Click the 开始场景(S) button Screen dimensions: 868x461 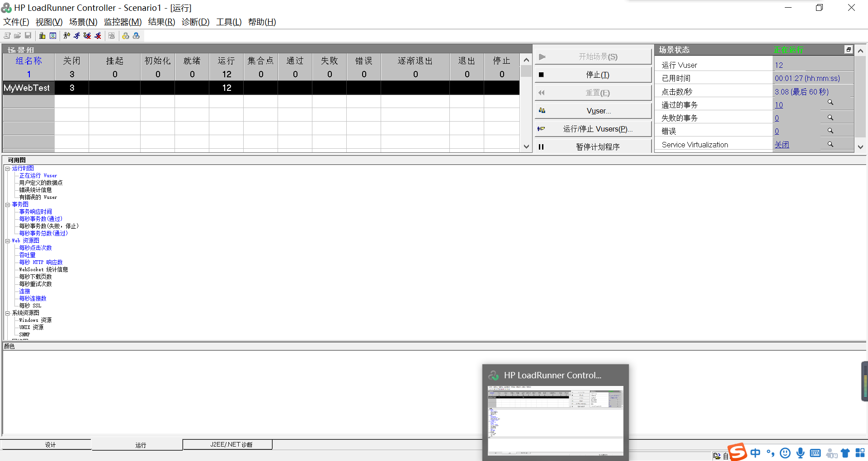[593, 56]
